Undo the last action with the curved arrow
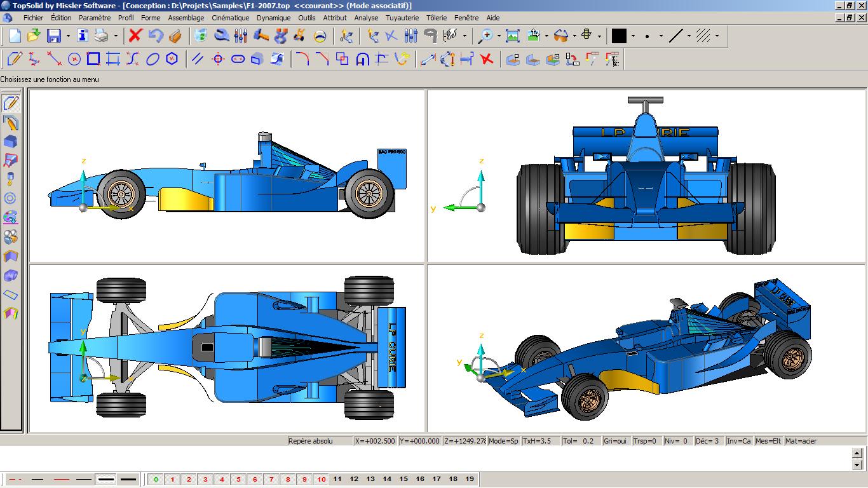This screenshot has width=868, height=488. pos(156,36)
